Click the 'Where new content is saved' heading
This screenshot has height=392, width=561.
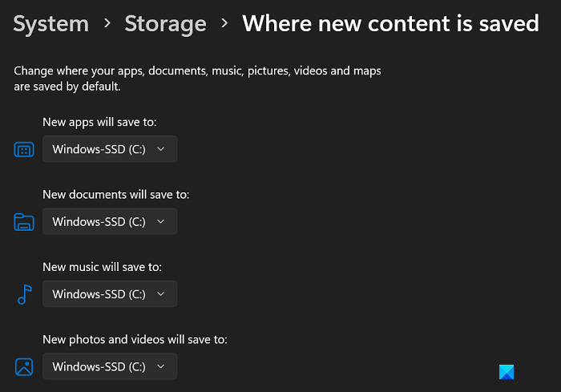(390, 24)
